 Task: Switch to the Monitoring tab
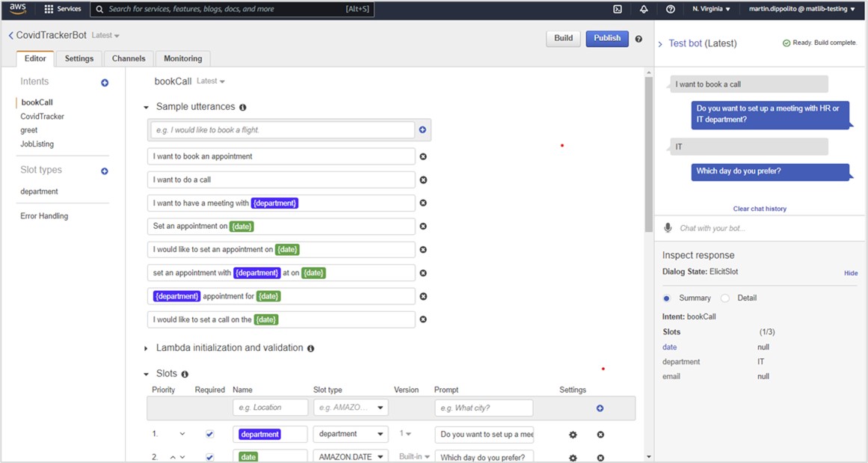(183, 58)
